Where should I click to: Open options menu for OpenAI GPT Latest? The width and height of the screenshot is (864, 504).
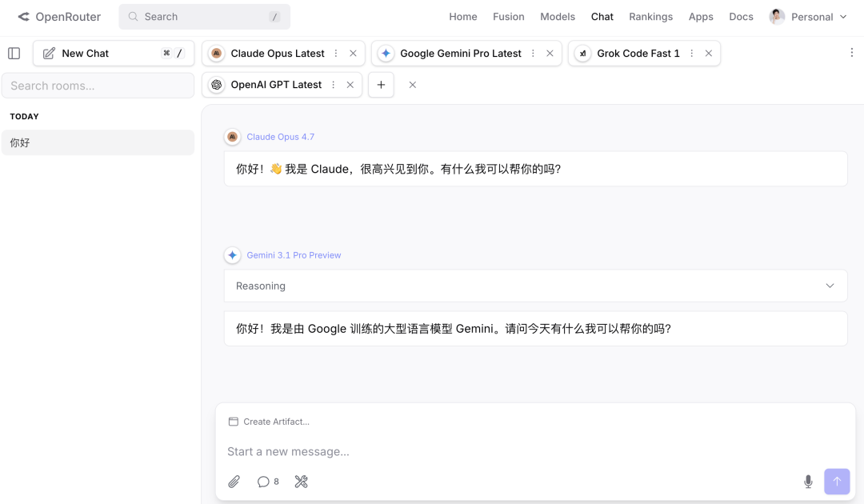(x=334, y=85)
